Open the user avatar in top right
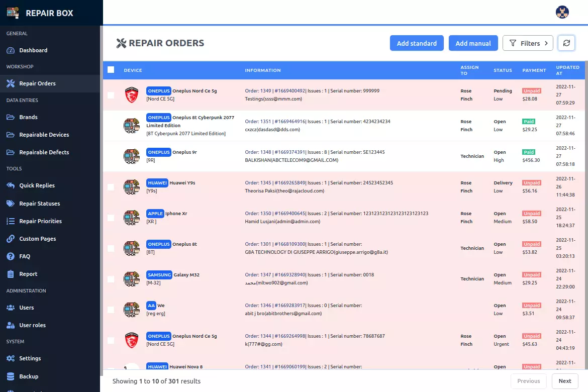588x392 pixels. click(562, 12)
